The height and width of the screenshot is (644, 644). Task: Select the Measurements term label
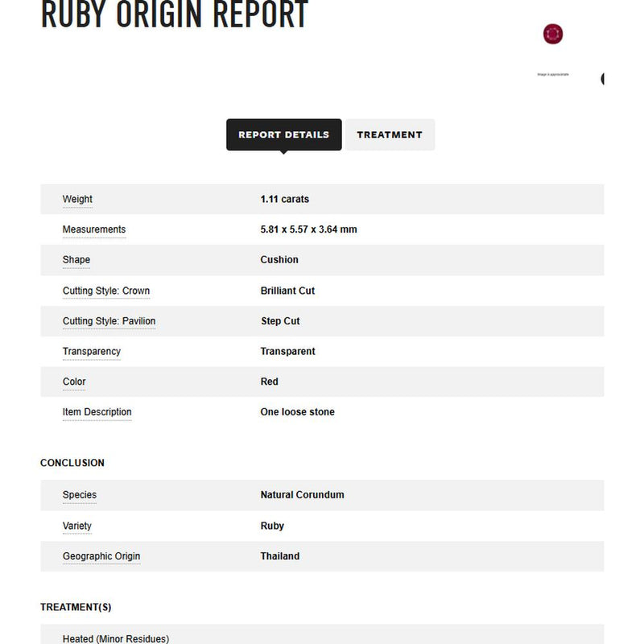[x=94, y=229]
